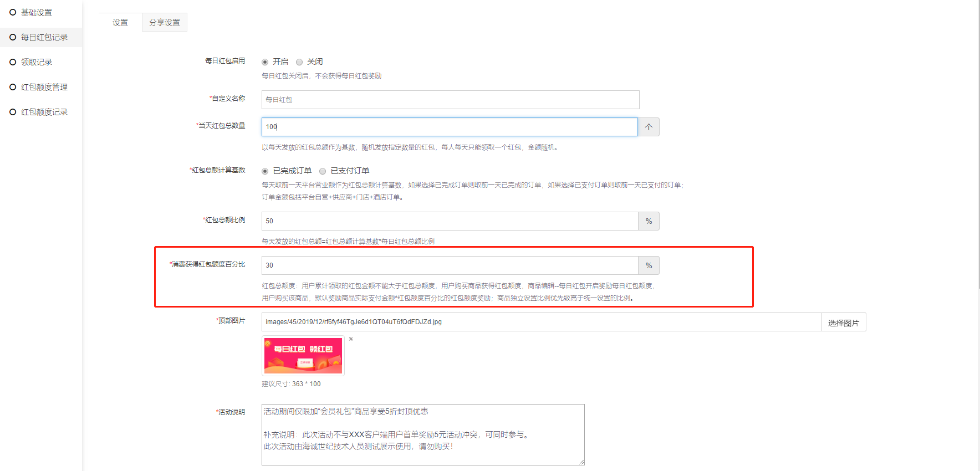
Task: Choose the 已完成订单 radio option
Action: 265,171
